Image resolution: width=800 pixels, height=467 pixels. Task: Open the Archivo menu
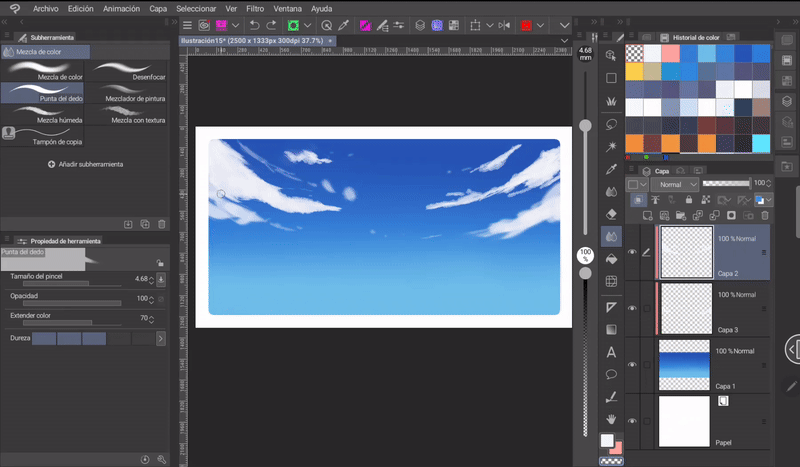45,9
